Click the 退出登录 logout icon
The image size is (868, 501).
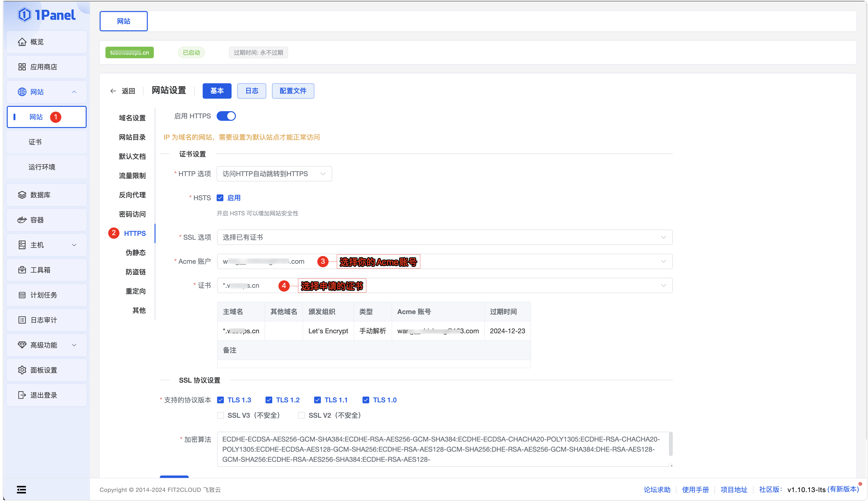tap(22, 395)
